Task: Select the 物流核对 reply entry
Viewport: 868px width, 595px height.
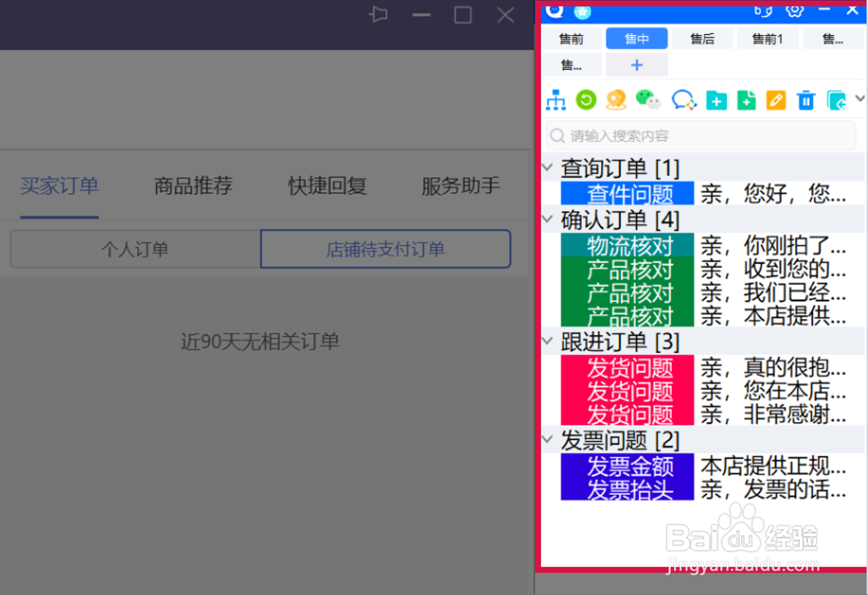Action: coord(627,245)
